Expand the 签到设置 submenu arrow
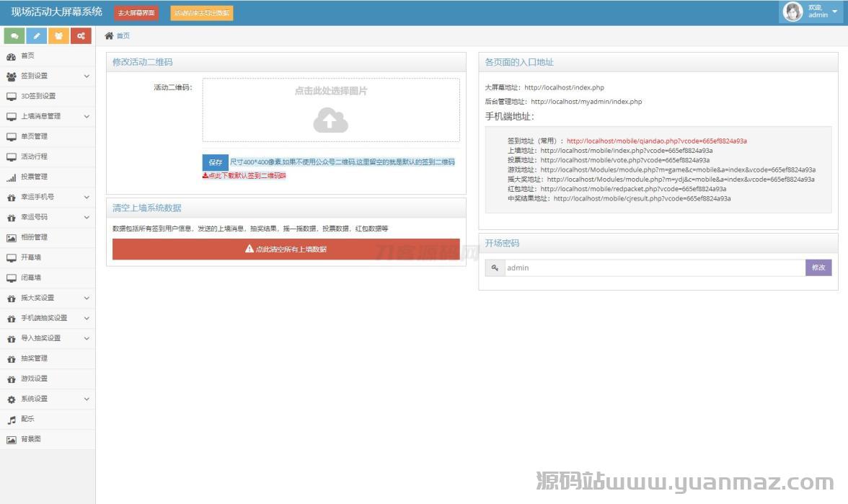This screenshot has width=848, height=504. [87, 76]
